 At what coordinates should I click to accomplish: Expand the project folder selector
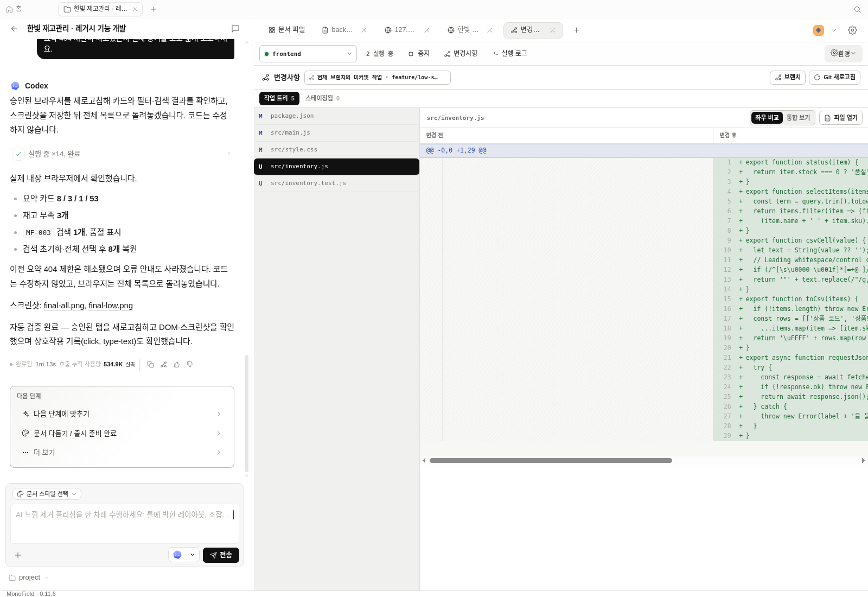[x=29, y=577]
